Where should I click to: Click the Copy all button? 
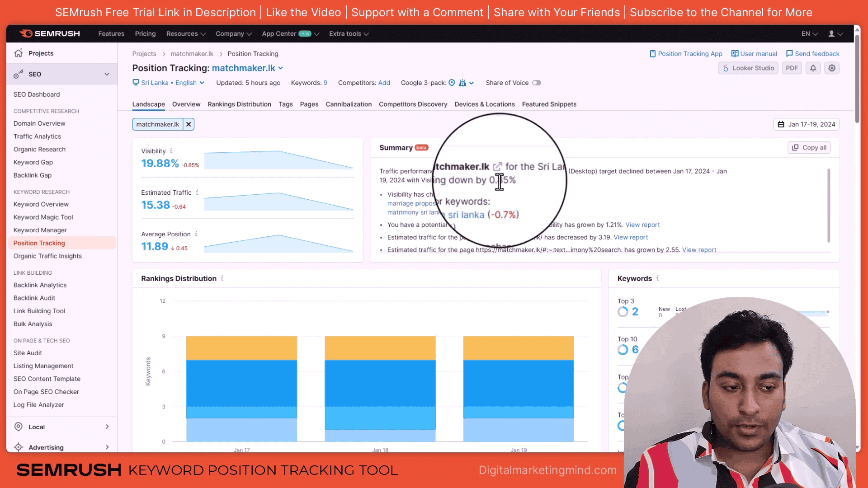point(809,148)
